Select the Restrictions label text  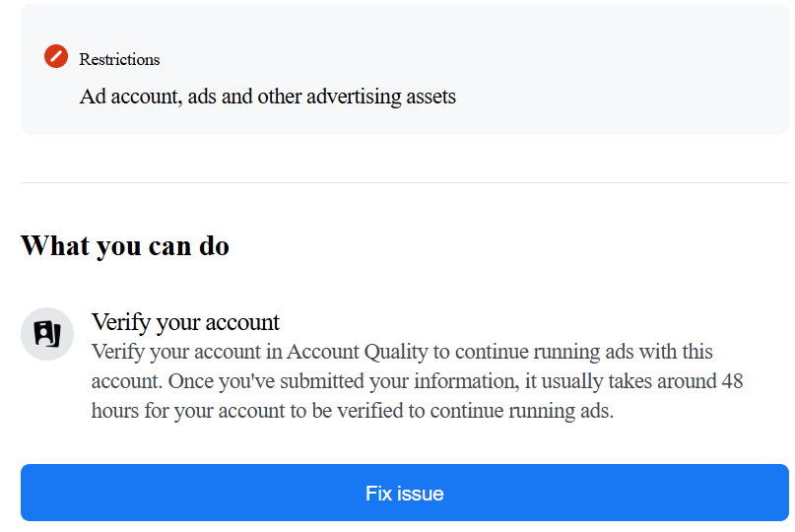(119, 59)
